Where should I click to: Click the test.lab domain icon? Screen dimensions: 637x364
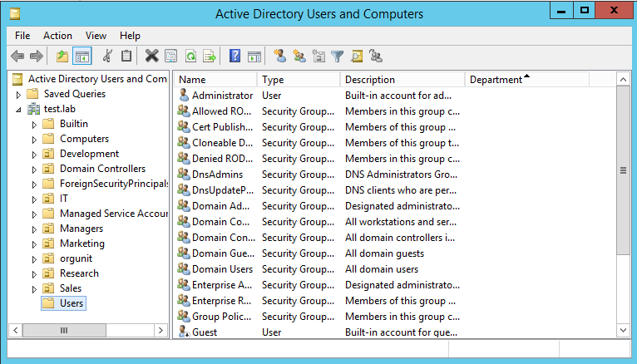33,109
